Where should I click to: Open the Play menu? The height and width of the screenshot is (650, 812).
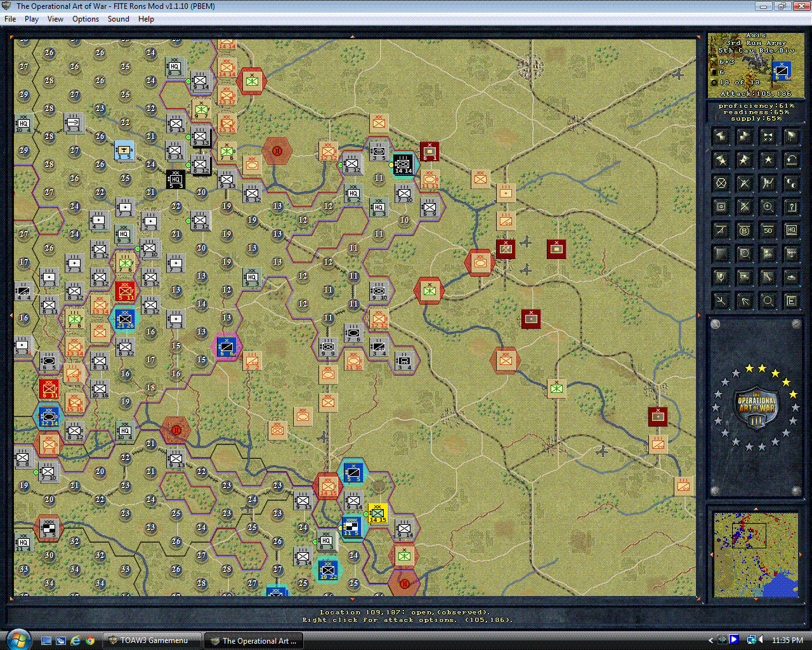[x=31, y=19]
